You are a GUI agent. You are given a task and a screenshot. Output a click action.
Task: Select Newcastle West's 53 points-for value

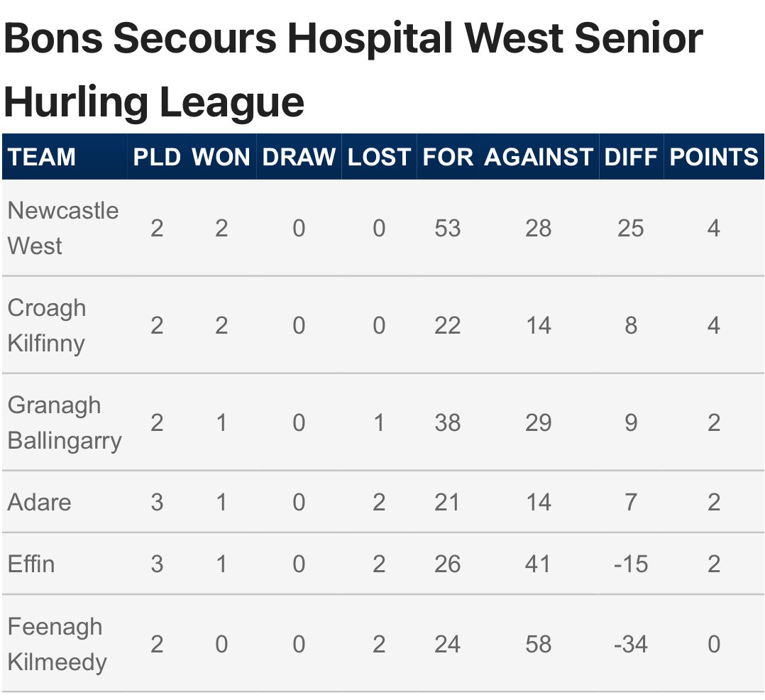447,228
